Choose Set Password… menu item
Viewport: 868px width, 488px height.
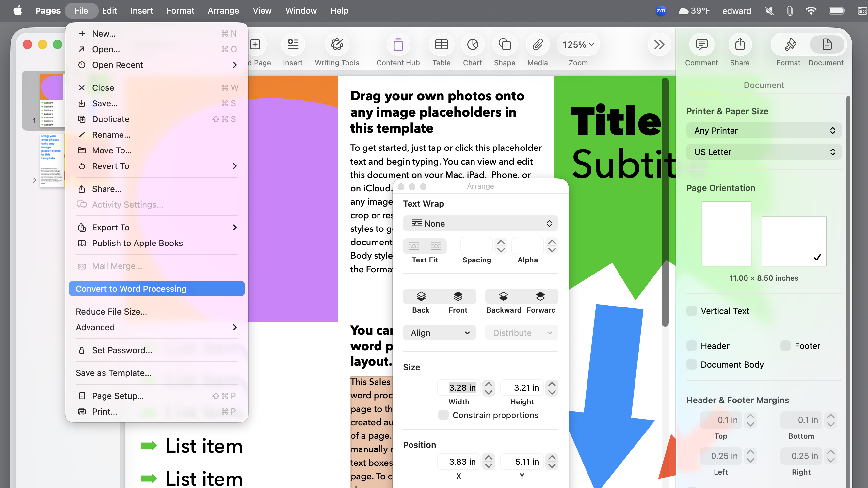pyautogui.click(x=157, y=350)
